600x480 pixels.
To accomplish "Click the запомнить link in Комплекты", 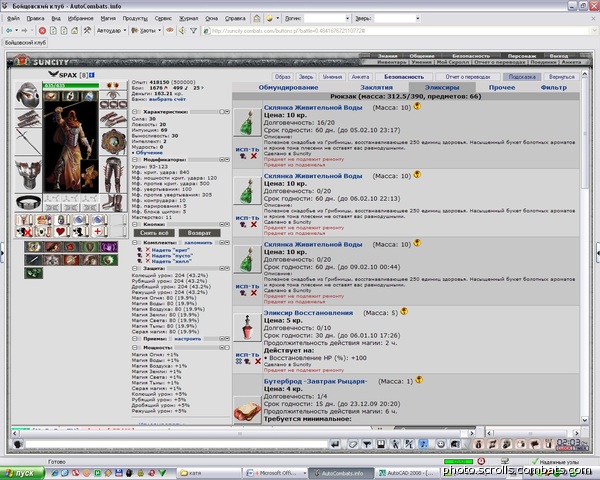I will tap(198, 243).
